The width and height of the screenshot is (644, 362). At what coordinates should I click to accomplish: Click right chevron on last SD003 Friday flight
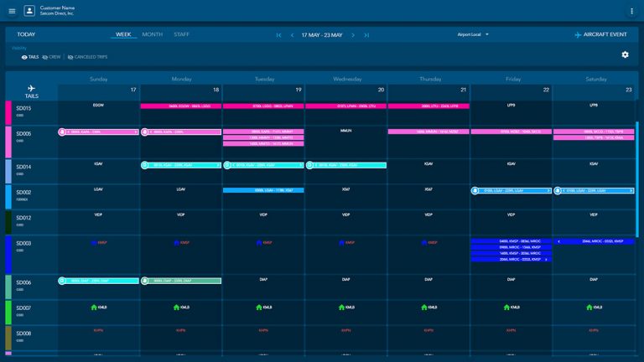[546, 260]
